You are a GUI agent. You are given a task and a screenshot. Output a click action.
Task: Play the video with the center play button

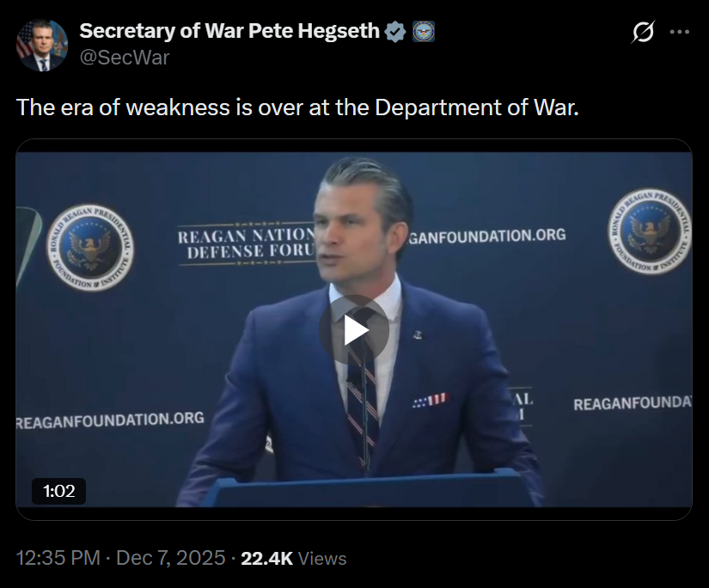[x=354, y=330]
